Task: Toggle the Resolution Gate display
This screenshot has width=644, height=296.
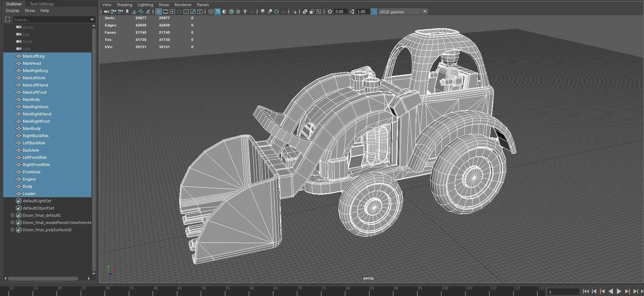Action: click(172, 12)
